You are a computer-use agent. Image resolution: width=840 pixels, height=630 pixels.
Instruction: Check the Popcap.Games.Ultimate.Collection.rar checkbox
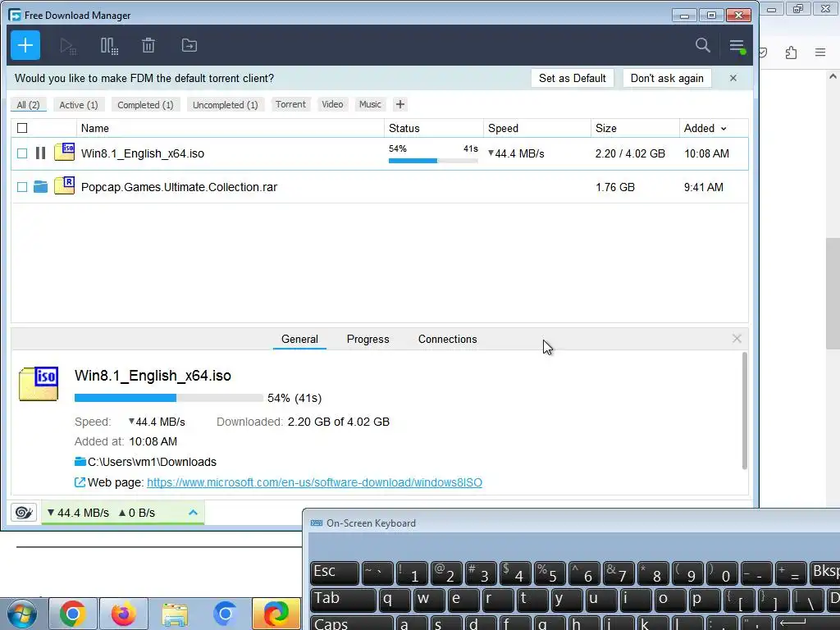coord(22,187)
